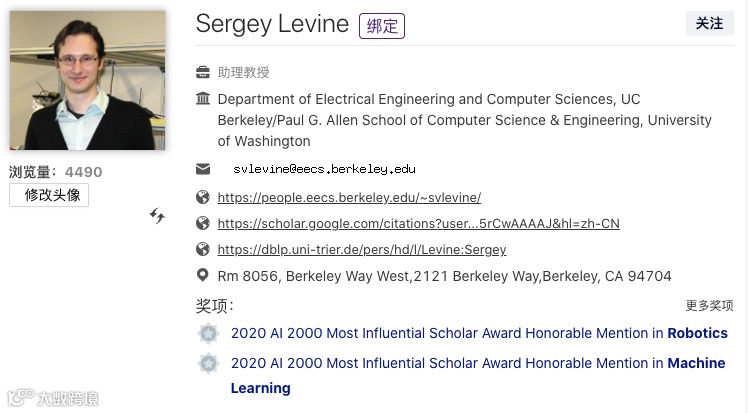Click the briefcase job title icon
Viewport: 748px width, 413px height.
(203, 72)
